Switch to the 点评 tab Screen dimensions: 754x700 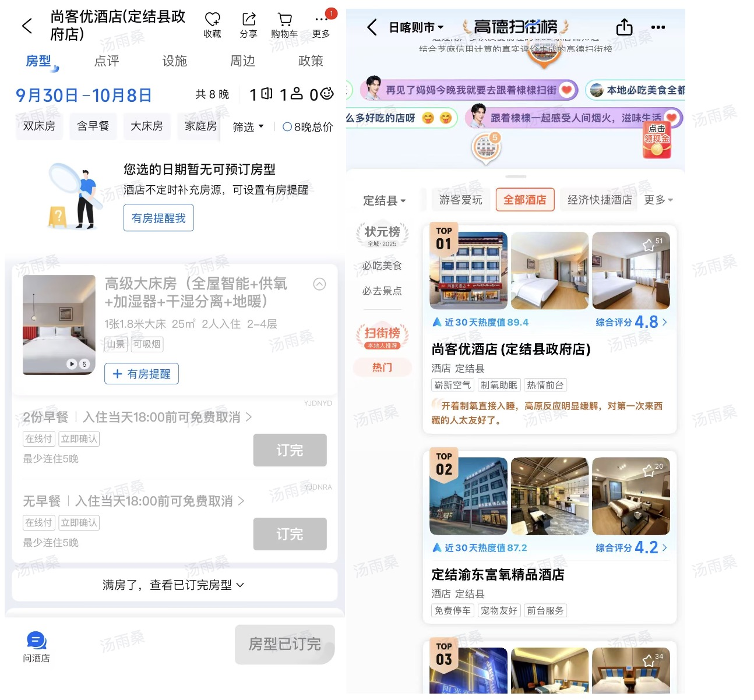107,61
